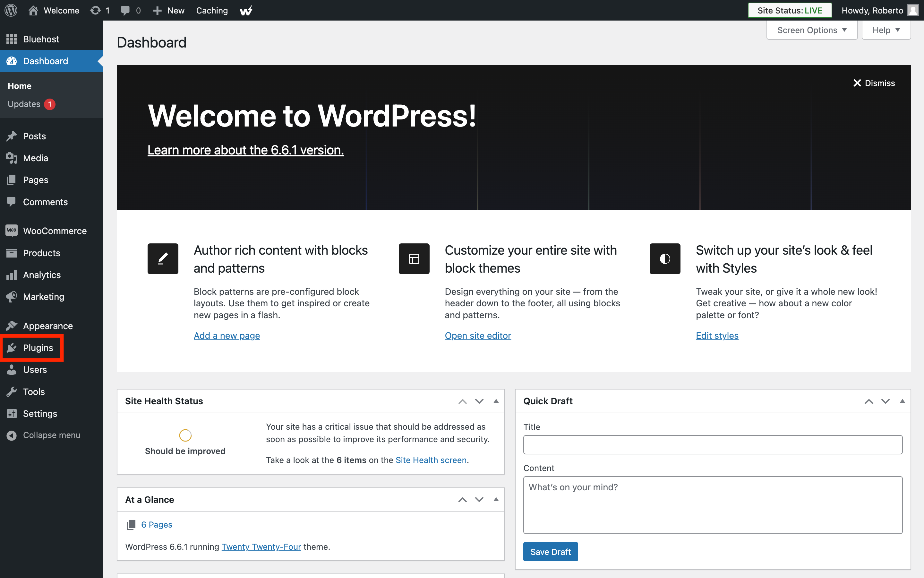The width and height of the screenshot is (924, 578).
Task: Click the Site Status: LIVE button
Action: [790, 10]
